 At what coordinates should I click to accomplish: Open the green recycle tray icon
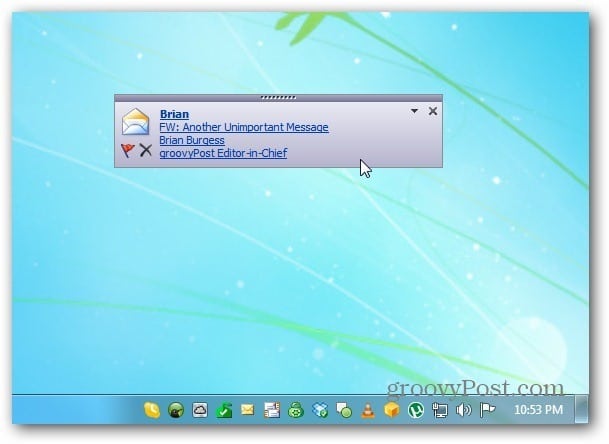click(x=296, y=410)
